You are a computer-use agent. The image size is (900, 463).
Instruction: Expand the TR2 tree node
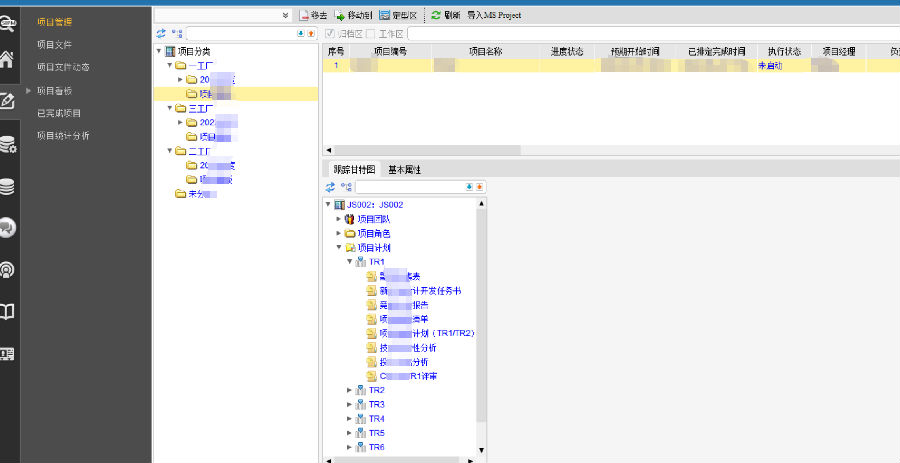[x=349, y=390]
